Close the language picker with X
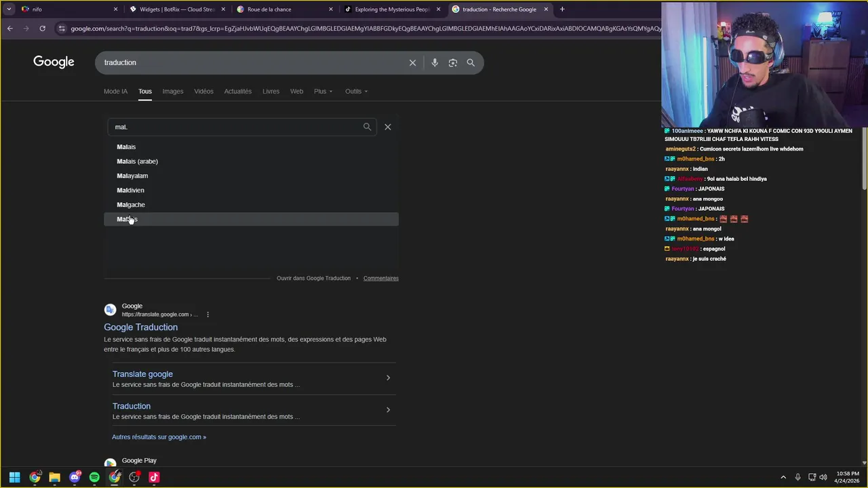This screenshot has height=488, width=868. [388, 127]
